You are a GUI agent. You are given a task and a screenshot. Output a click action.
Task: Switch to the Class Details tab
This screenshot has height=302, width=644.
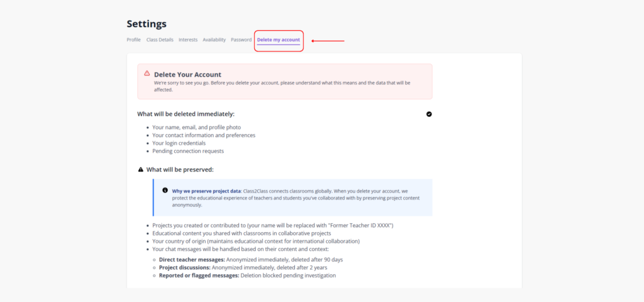pyautogui.click(x=160, y=40)
